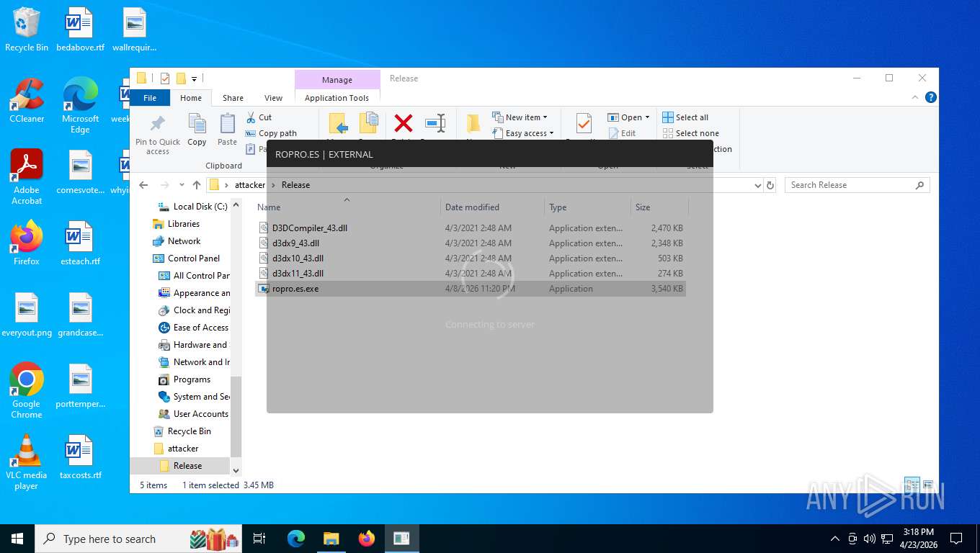Viewport: 980px width, 553px height.
Task: Click the Move to folder icon
Action: pos(338,124)
